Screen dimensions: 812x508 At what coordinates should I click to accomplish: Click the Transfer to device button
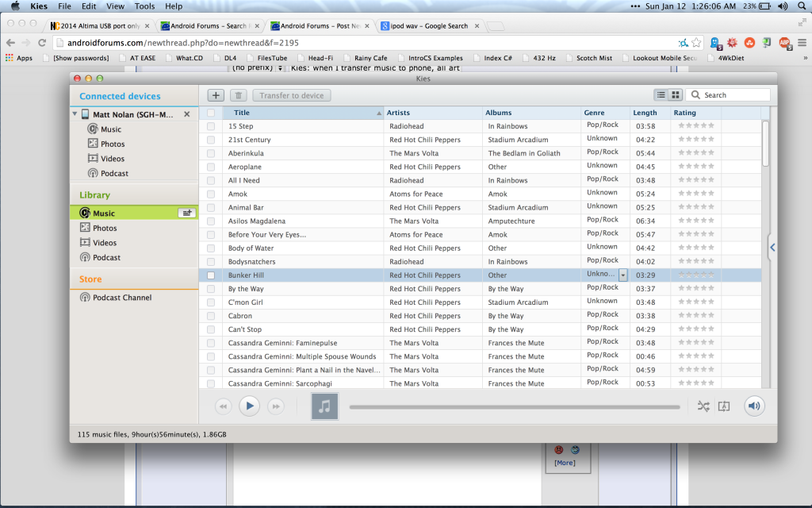click(292, 95)
